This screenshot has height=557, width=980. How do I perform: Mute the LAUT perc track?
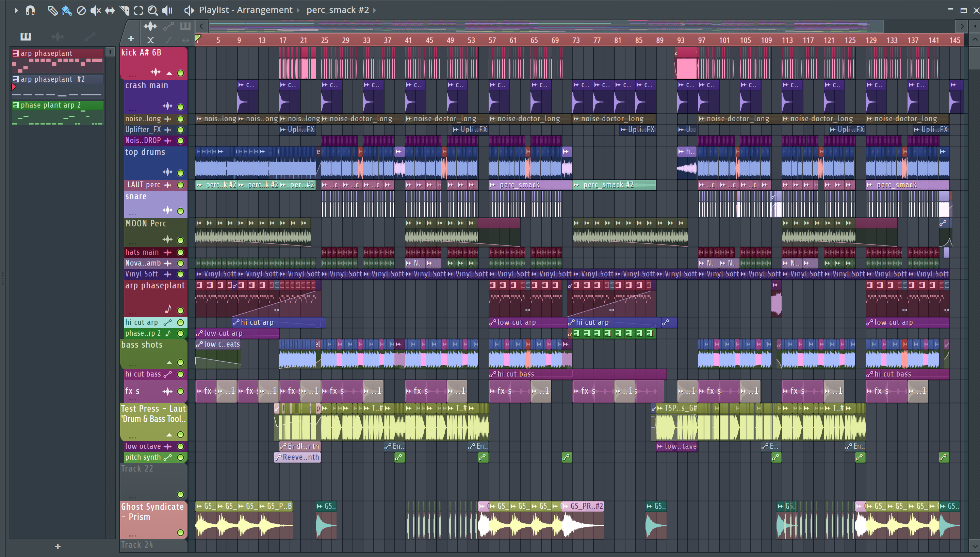180,185
